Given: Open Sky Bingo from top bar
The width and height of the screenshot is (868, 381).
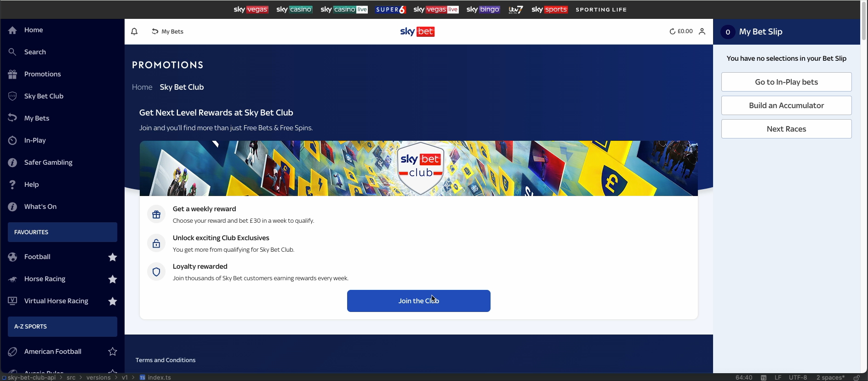Looking at the screenshot, I should [x=483, y=10].
